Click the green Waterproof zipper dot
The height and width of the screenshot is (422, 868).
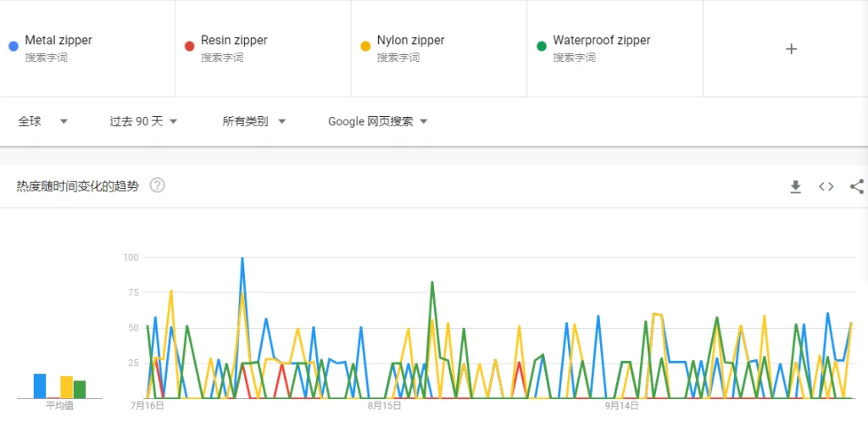tap(541, 46)
